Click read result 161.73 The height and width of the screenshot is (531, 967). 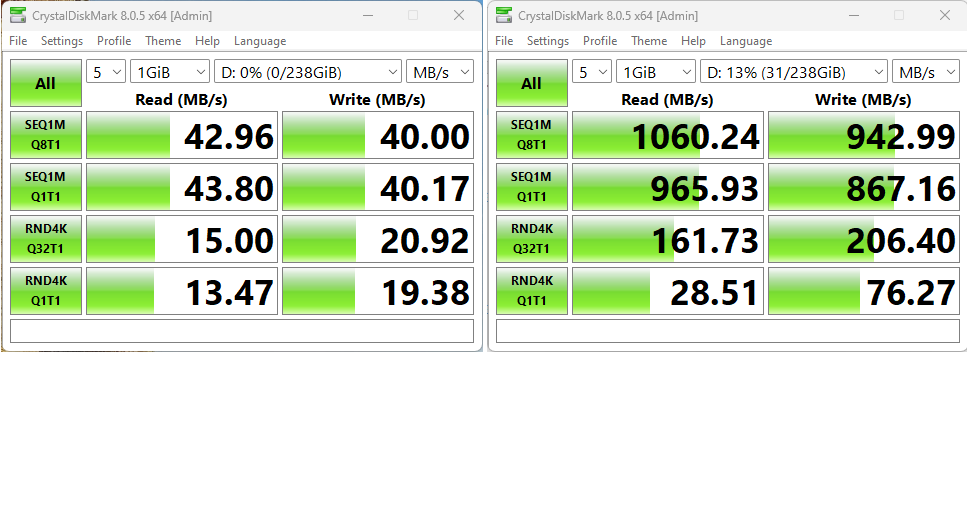668,239
